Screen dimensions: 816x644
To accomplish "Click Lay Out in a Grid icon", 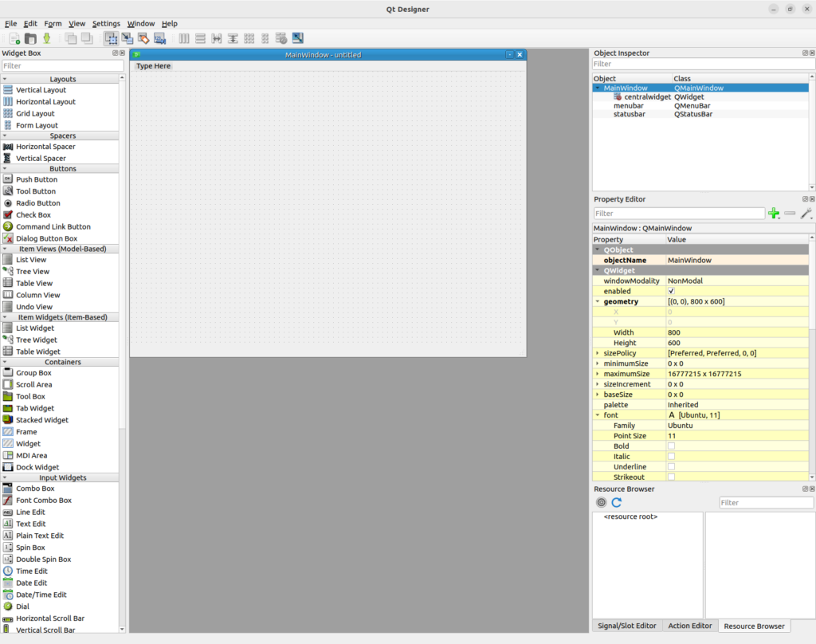I will [249, 38].
